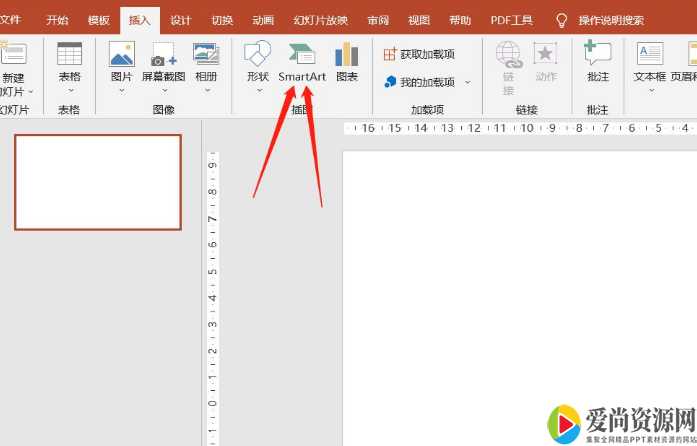Click the SmartArt button
This screenshot has width=697, height=446.
pyautogui.click(x=302, y=61)
